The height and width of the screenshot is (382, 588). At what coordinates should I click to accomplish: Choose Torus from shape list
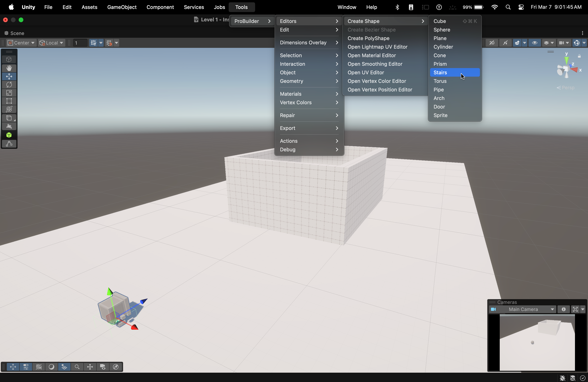click(455, 81)
